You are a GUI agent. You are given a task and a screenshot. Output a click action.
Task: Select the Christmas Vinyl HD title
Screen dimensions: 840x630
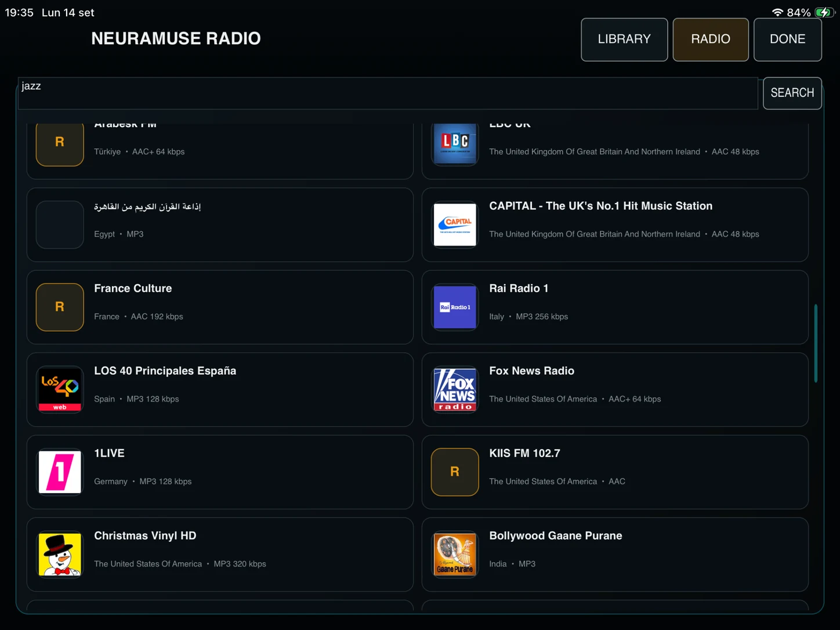145,535
